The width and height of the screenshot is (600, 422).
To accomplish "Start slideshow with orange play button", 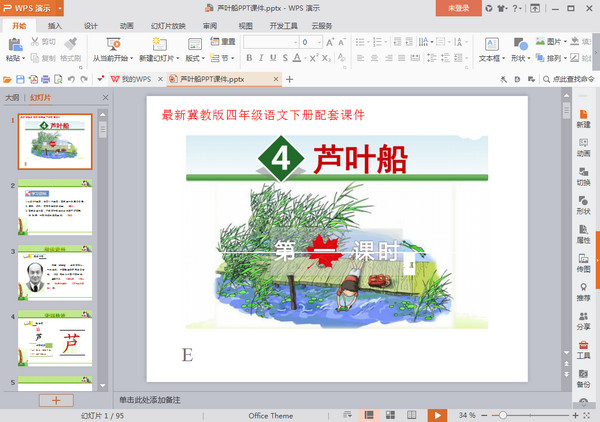I will pyautogui.click(x=436, y=415).
